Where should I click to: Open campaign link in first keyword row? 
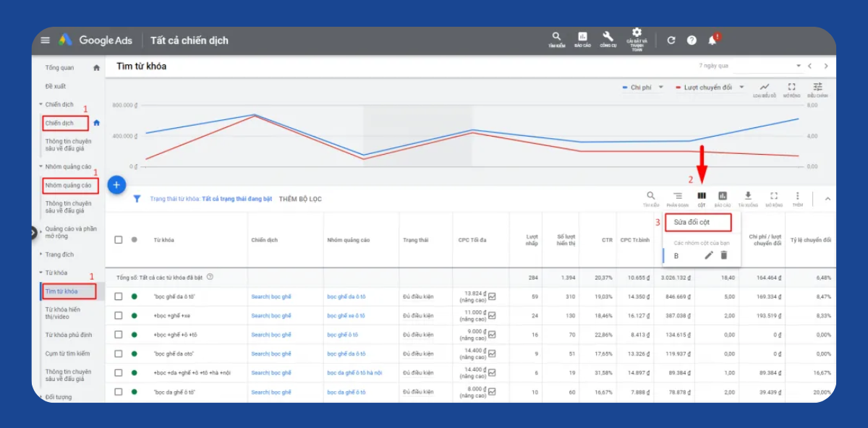(271, 296)
